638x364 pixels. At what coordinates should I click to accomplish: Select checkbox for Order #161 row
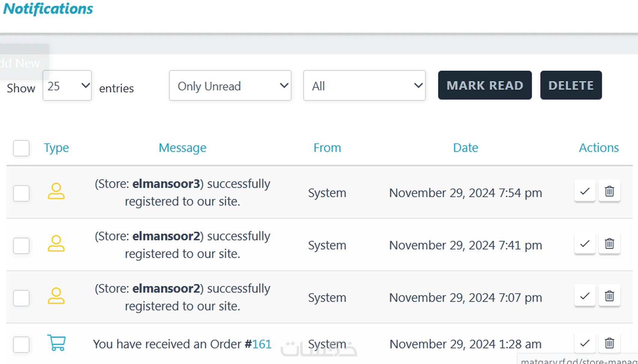pos(21,344)
